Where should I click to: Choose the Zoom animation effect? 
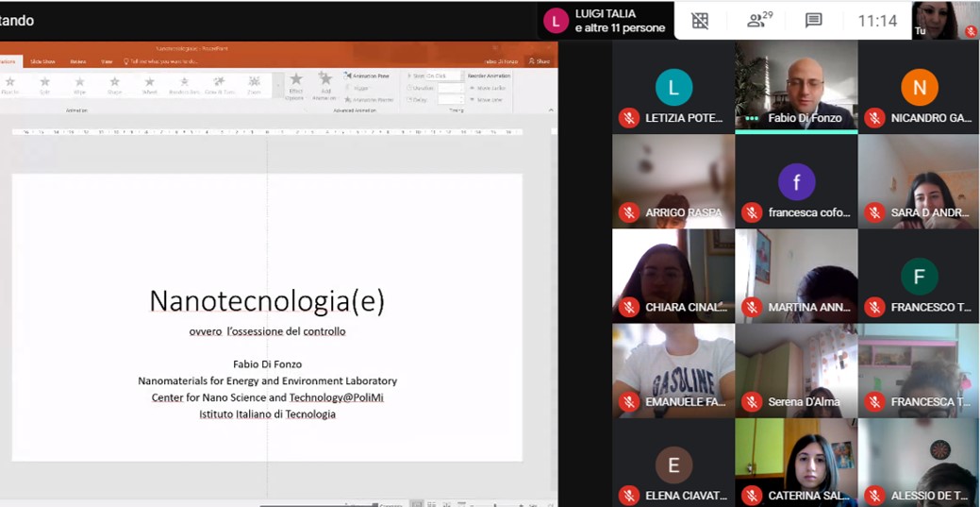click(254, 85)
